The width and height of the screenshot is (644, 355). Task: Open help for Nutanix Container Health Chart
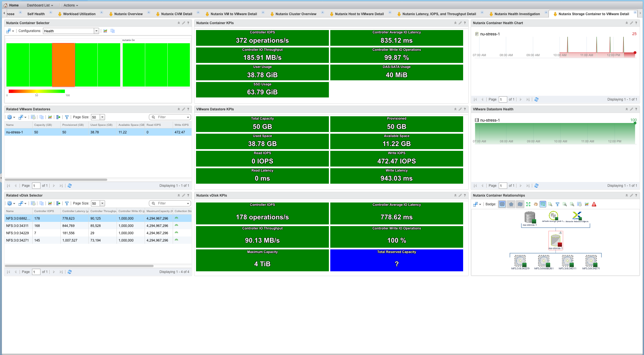point(636,23)
